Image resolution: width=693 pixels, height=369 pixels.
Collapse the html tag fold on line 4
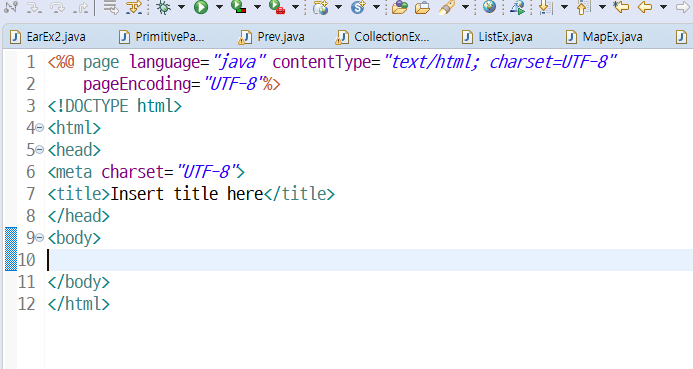tap(40, 128)
